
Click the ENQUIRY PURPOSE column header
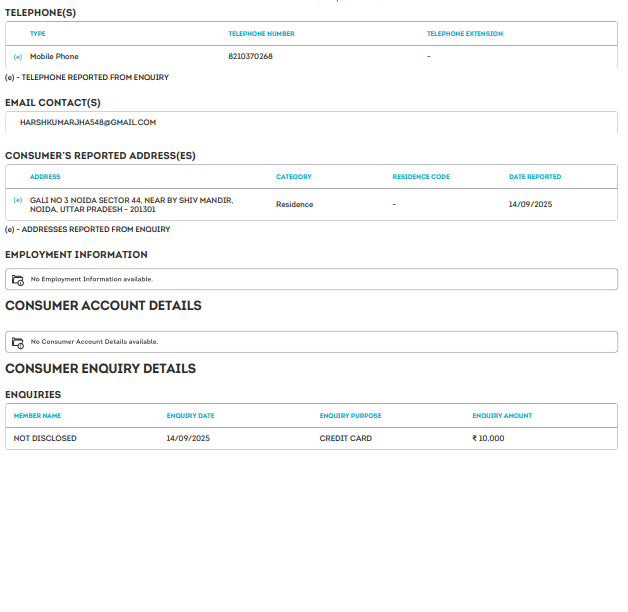click(350, 416)
